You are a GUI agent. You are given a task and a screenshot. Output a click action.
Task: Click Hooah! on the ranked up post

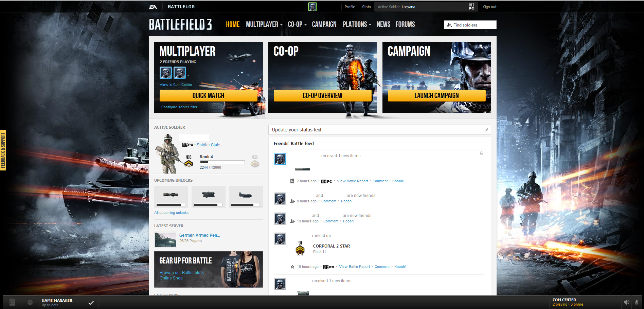point(400,267)
